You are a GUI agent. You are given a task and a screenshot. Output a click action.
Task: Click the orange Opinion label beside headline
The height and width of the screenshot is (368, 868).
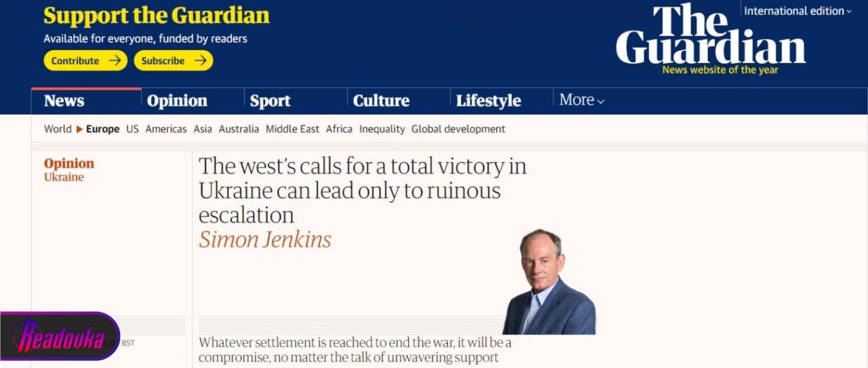coord(69,163)
